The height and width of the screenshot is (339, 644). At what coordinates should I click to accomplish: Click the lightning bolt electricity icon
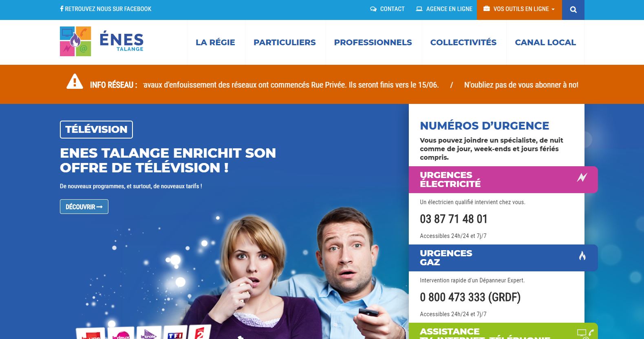coord(582,177)
